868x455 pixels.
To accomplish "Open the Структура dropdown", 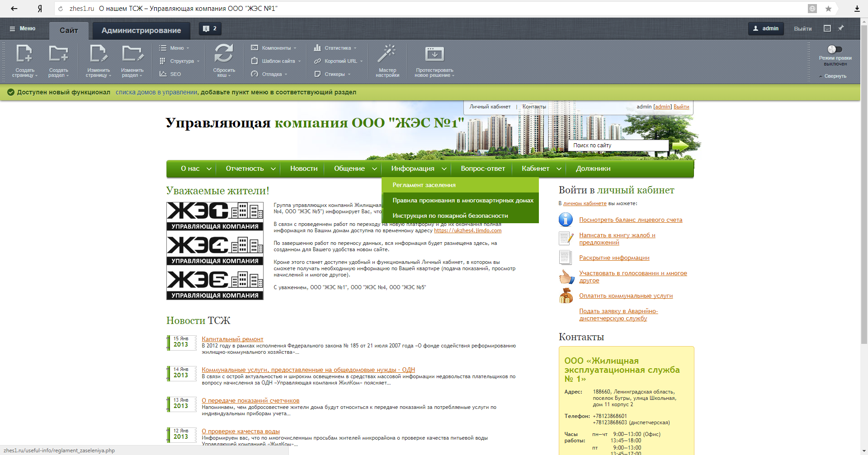I will pos(179,61).
